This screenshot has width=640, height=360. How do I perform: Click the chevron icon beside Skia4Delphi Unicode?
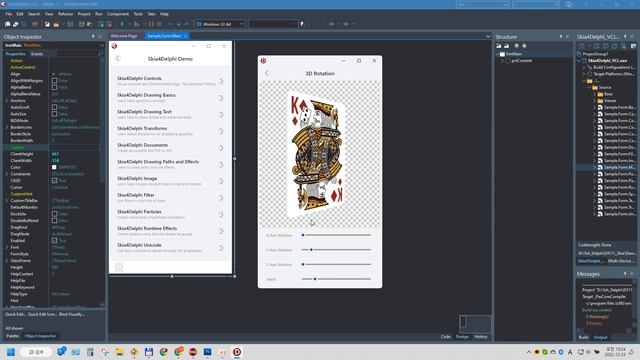(x=221, y=248)
